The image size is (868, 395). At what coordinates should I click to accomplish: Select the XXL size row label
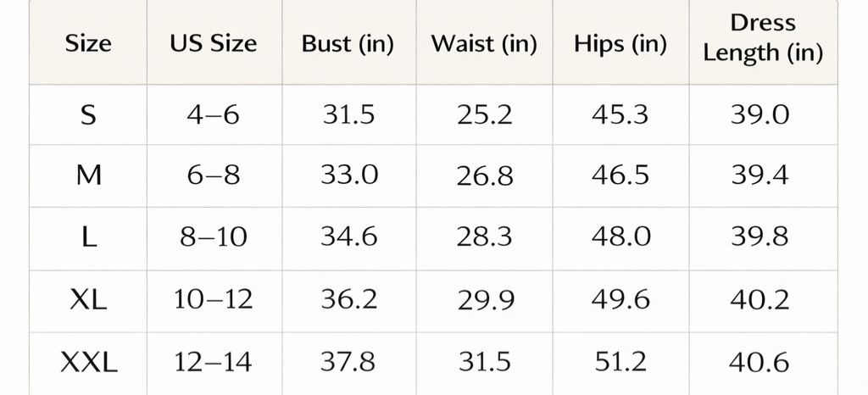pyautogui.click(x=88, y=363)
